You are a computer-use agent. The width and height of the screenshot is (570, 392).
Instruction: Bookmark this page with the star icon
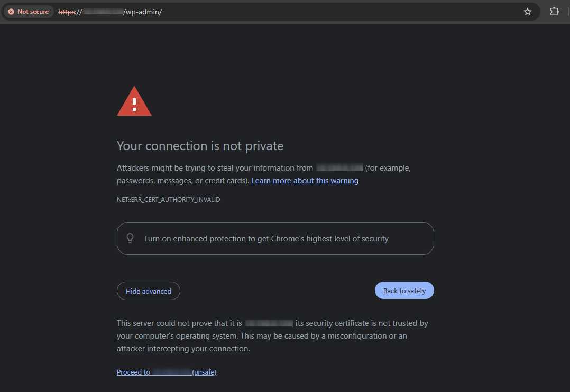528,12
